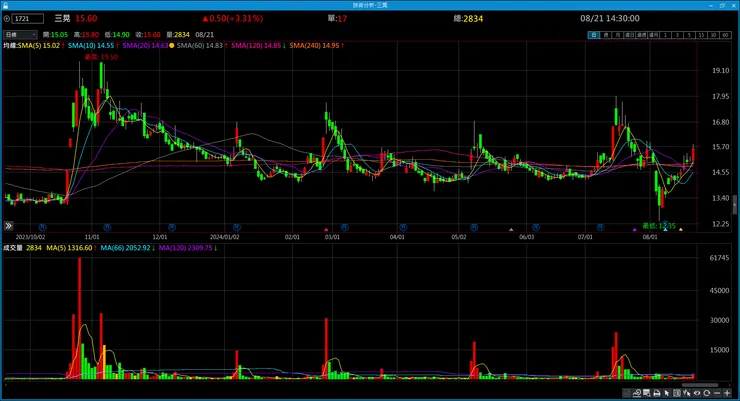Click the circular month marker near 07/01

click(x=600, y=227)
